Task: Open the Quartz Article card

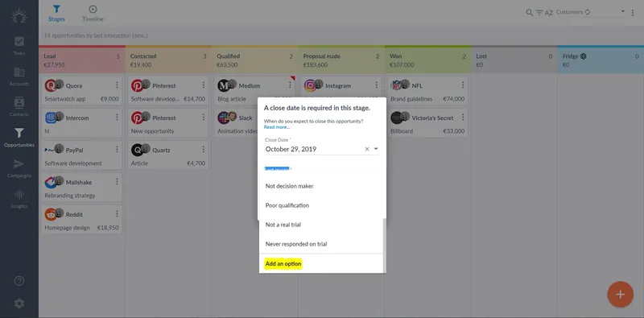Action: pos(168,155)
